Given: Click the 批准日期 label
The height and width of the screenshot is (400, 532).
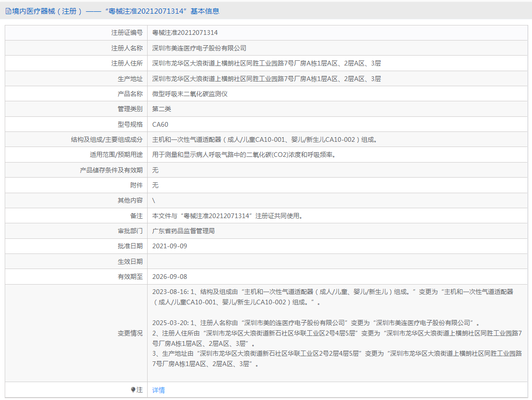Looking at the screenshot, I should (130, 246).
